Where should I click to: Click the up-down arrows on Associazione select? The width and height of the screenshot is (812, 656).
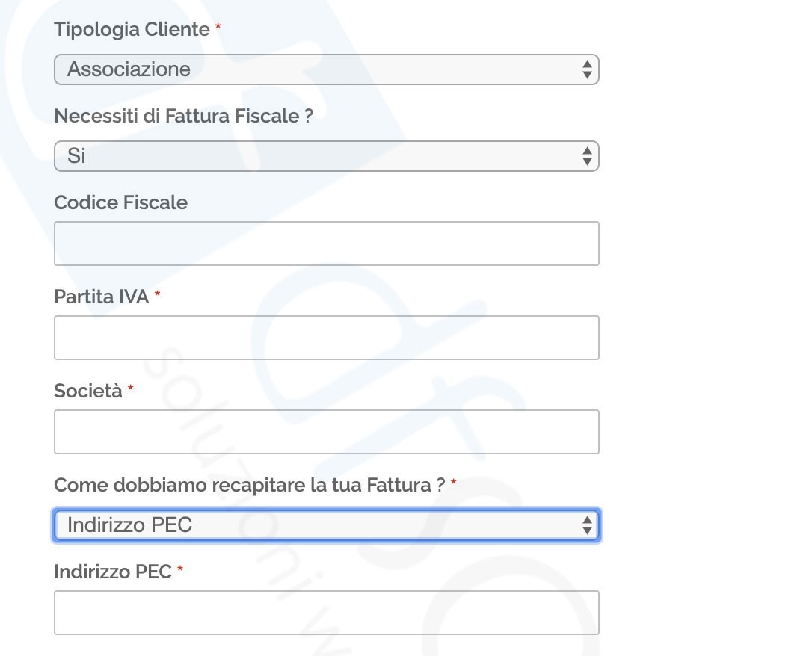587,69
